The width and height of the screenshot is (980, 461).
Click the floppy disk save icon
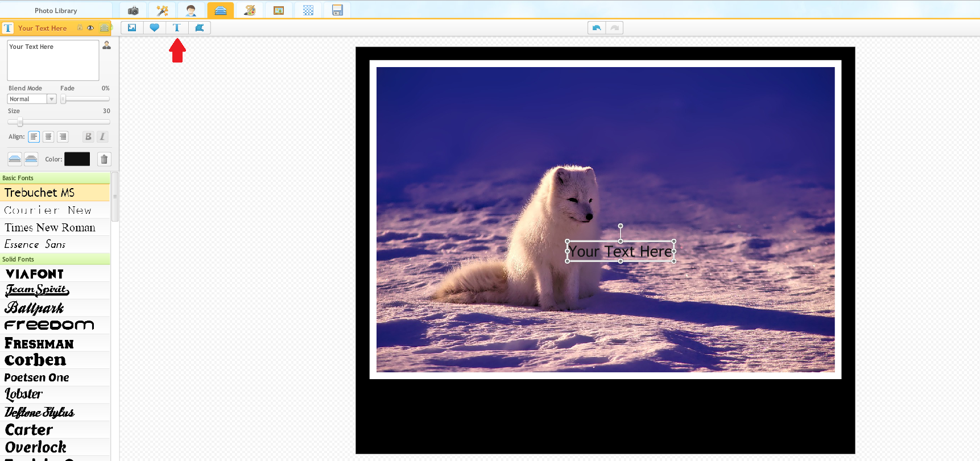tap(337, 11)
